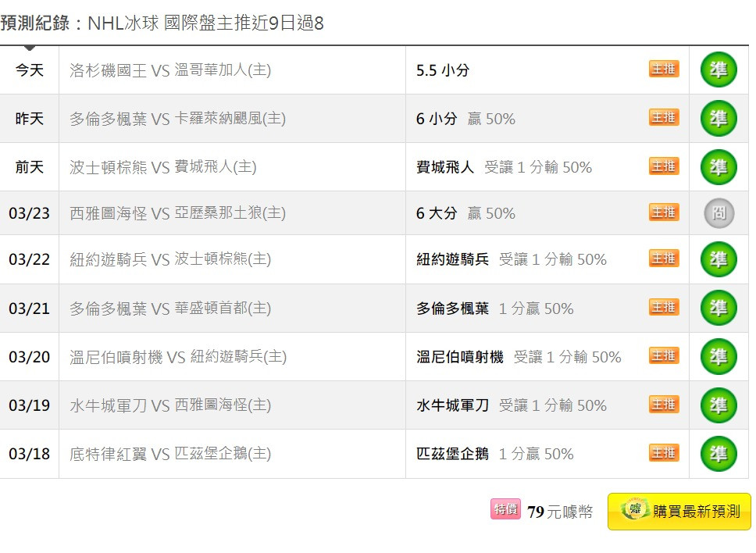The width and height of the screenshot is (756, 553).
Task: Click the 主推 badge on 昨天 row
Action: pyautogui.click(x=664, y=118)
